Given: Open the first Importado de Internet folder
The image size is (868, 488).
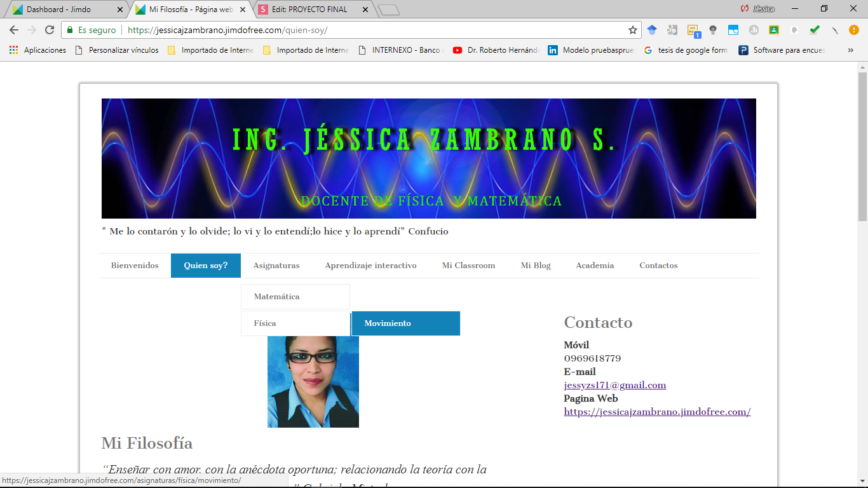Looking at the screenshot, I should tap(210, 50).
